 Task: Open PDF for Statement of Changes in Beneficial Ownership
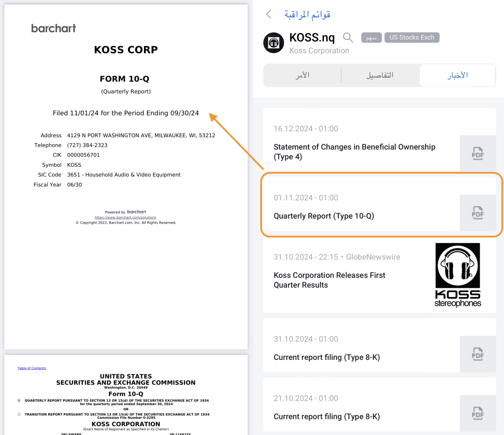(478, 154)
